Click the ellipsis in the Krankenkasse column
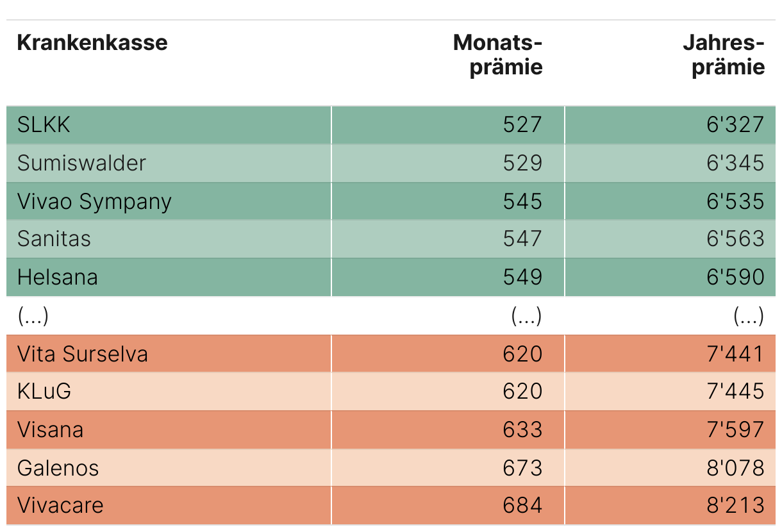 33,315
